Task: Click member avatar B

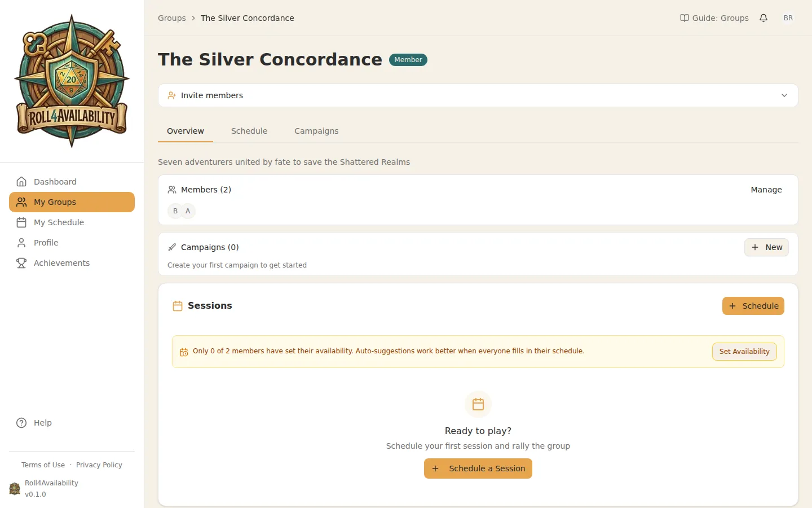Action: (175, 211)
